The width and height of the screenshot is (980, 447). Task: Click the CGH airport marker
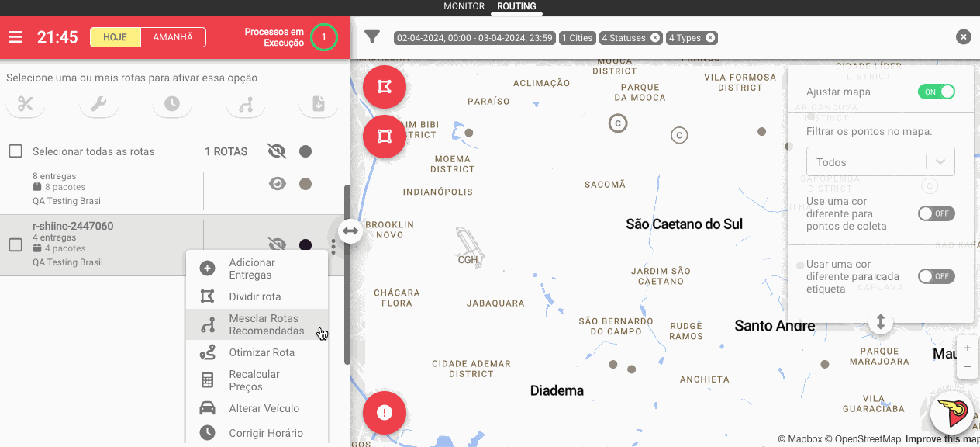[x=469, y=248]
